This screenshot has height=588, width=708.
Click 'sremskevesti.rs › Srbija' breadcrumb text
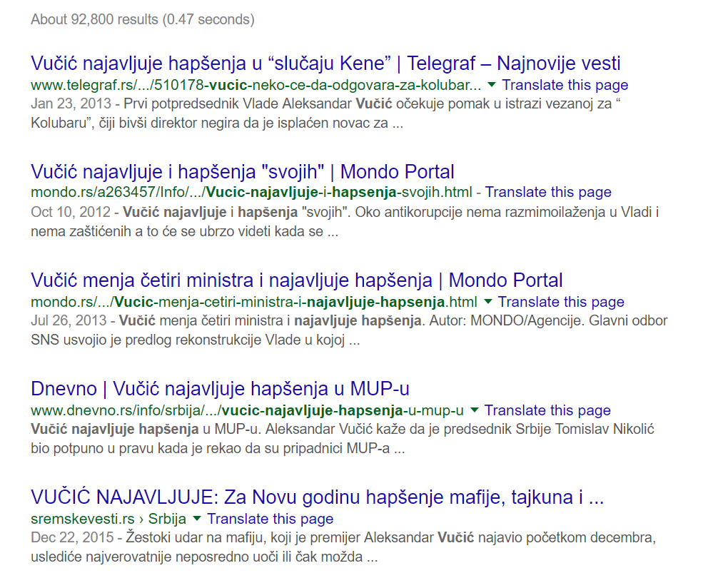(108, 519)
